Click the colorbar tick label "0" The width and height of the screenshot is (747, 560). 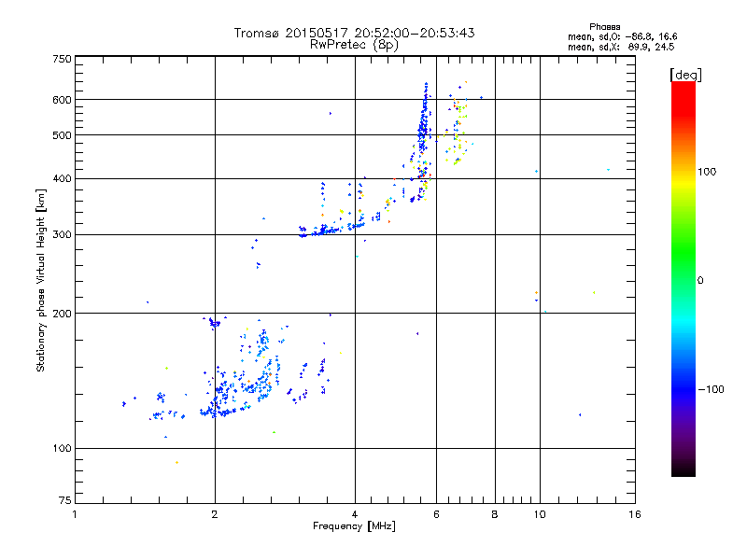pos(700,281)
